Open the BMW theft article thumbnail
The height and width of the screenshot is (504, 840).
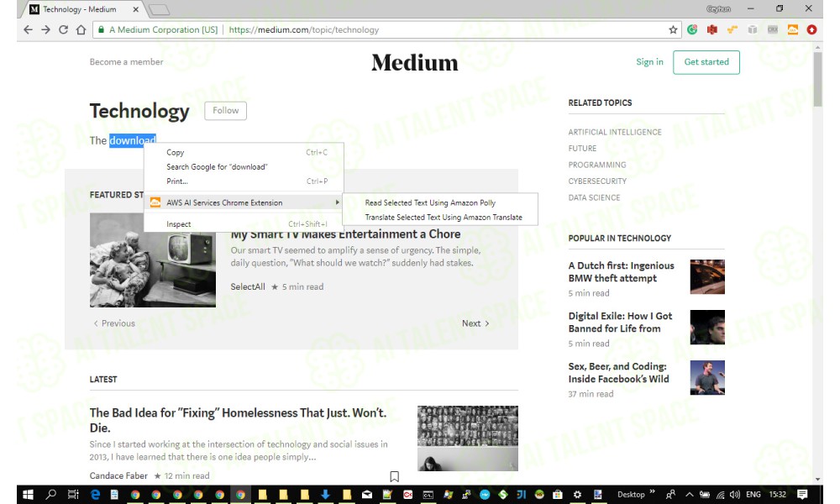click(707, 277)
